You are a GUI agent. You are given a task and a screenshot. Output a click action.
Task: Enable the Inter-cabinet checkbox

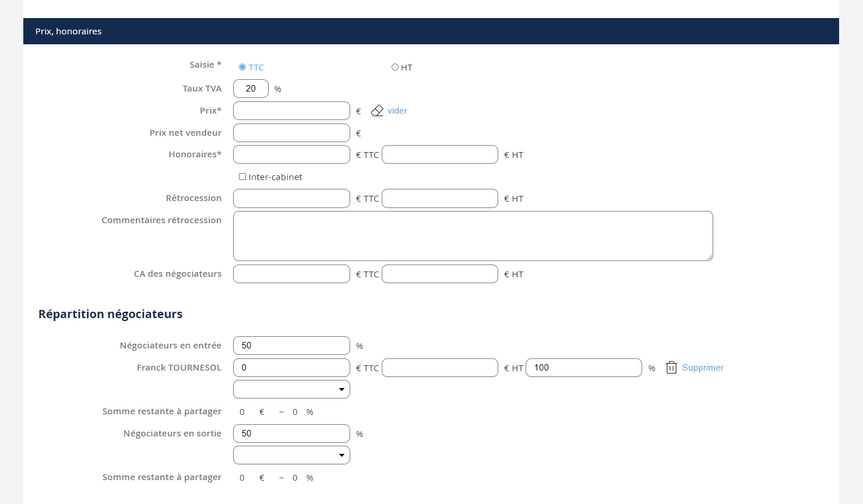242,177
